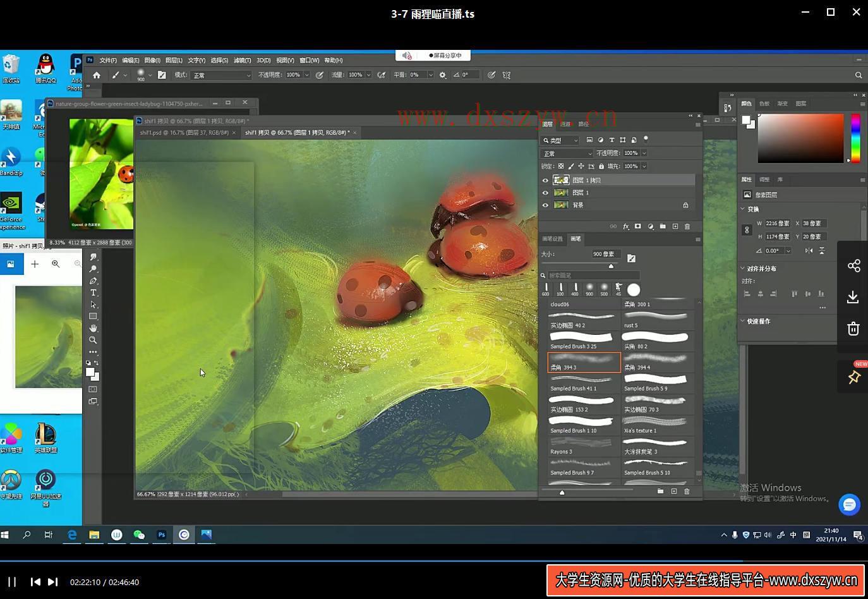Change screen mode icon in toolbar
Image resolution: width=868 pixels, height=599 pixels.
coord(93,401)
